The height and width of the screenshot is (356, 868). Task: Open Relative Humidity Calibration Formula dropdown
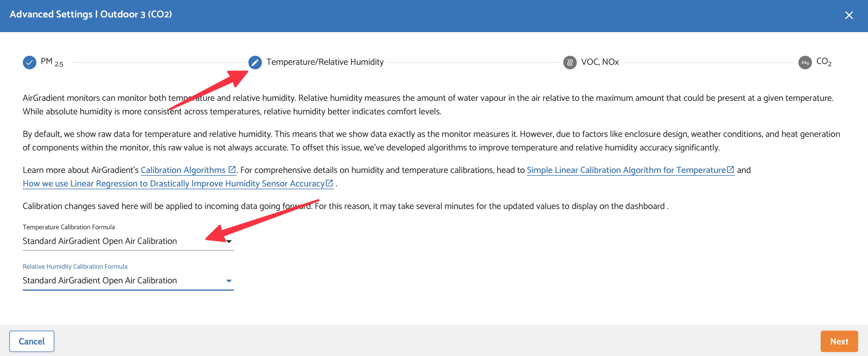click(128, 281)
